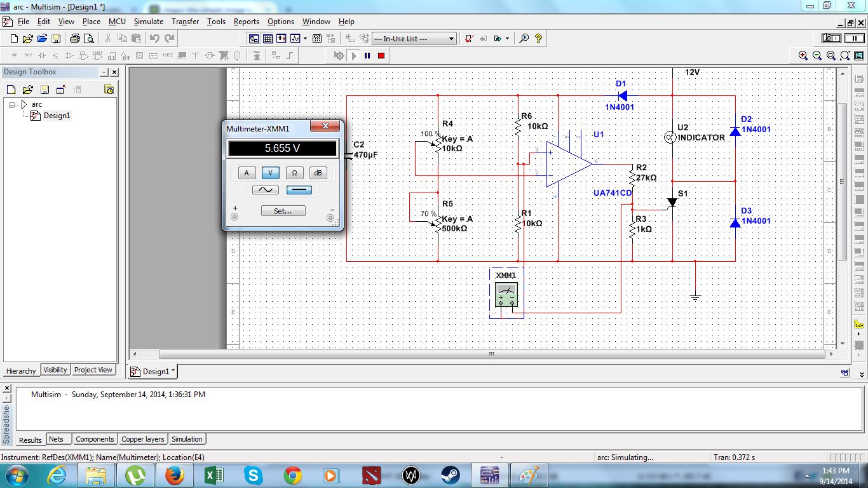The image size is (868, 488).
Task: Click the Windows Start button
Action: pos(15,475)
